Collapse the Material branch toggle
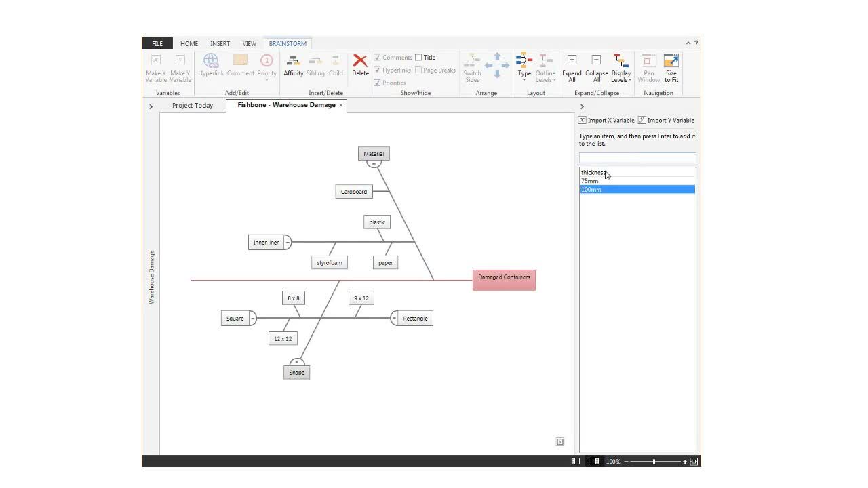 tap(374, 164)
